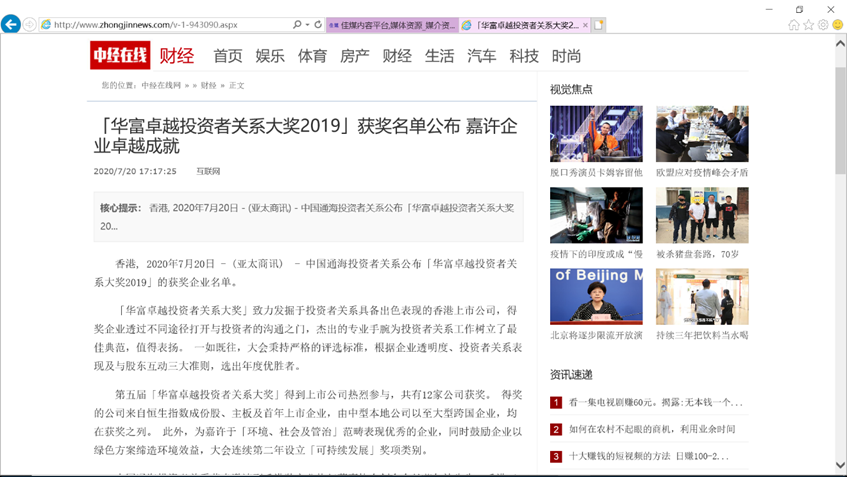Open the 时尚 navigation item
This screenshot has width=847, height=477.
click(566, 56)
